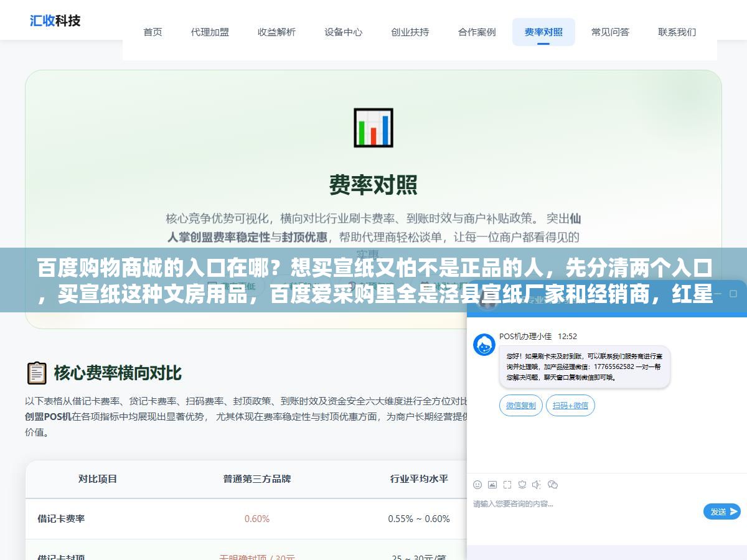747x560 pixels.
Task: Click the 0.55% ~ 0.60% cell
Action: pos(419,518)
